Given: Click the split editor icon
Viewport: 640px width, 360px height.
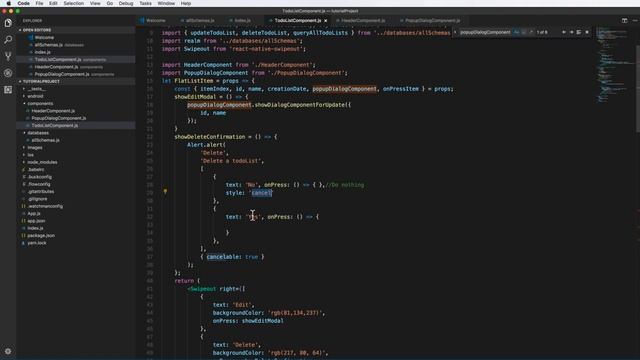Looking at the screenshot, I should coord(624,20).
